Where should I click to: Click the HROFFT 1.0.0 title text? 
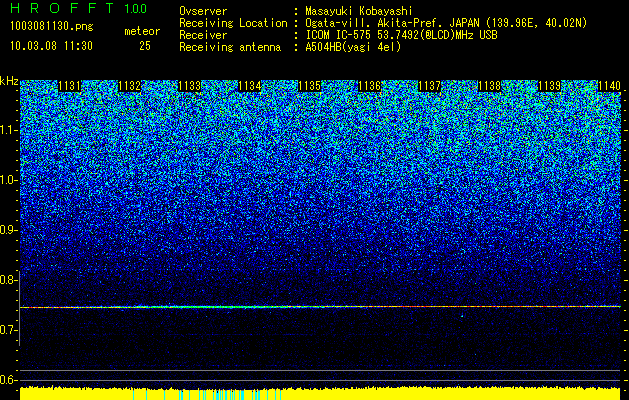point(78,8)
